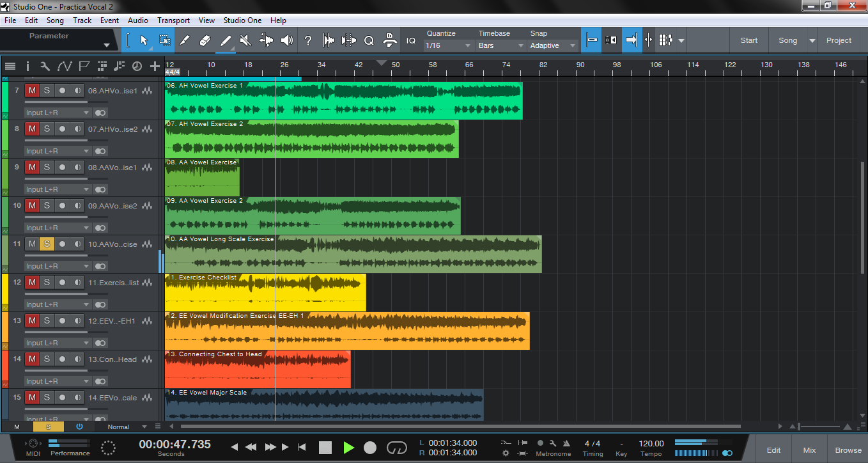This screenshot has width=868, height=463.
Task: Go to the Start page
Action: [749, 40]
